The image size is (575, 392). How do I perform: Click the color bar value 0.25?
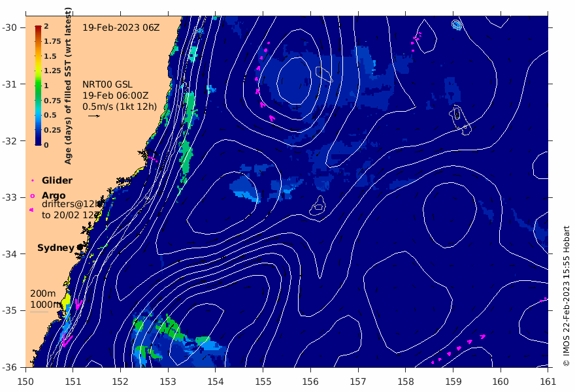pyautogui.click(x=52, y=130)
